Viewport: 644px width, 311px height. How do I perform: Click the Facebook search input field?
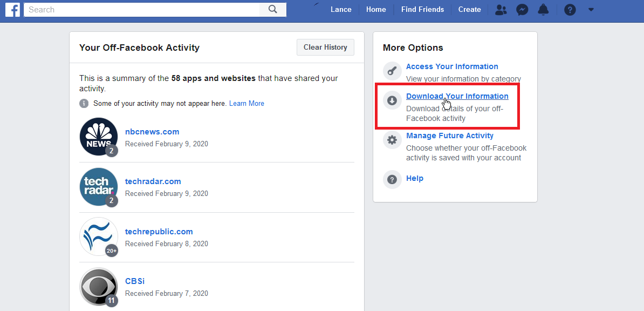tap(141, 9)
